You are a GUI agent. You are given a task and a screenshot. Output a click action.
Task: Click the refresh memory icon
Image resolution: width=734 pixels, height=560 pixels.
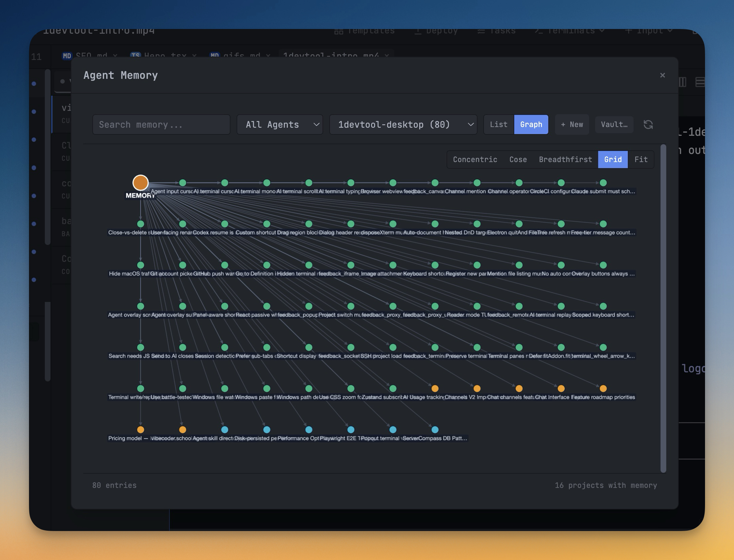point(648,125)
